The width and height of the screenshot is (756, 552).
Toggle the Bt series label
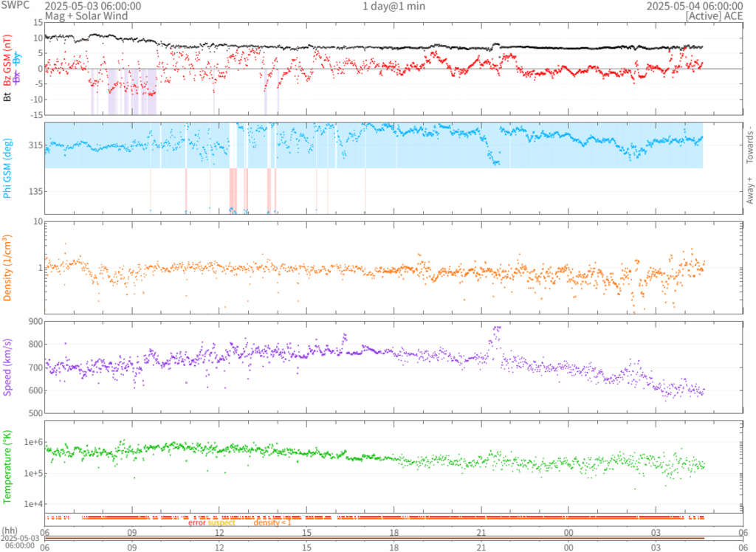7,96
